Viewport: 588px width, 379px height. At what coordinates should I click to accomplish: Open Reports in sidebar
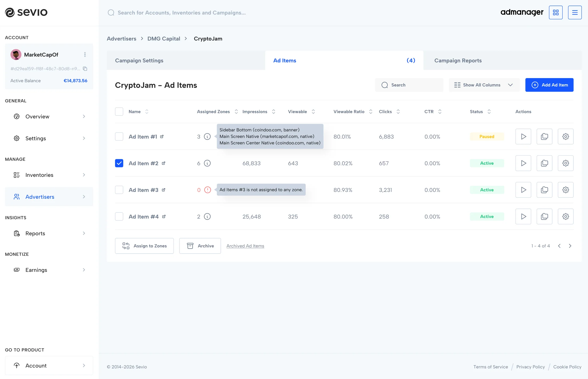pyautogui.click(x=49, y=233)
